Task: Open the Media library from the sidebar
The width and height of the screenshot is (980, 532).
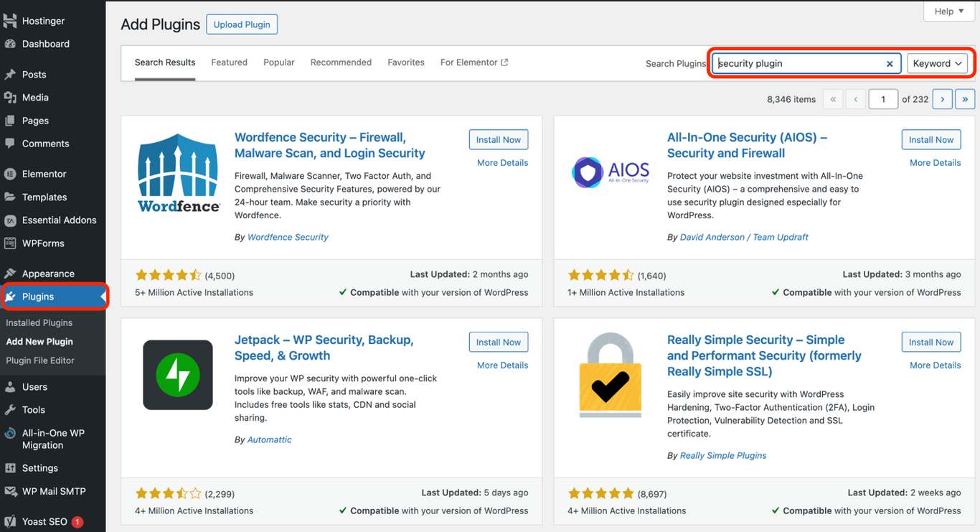Action: [36, 97]
